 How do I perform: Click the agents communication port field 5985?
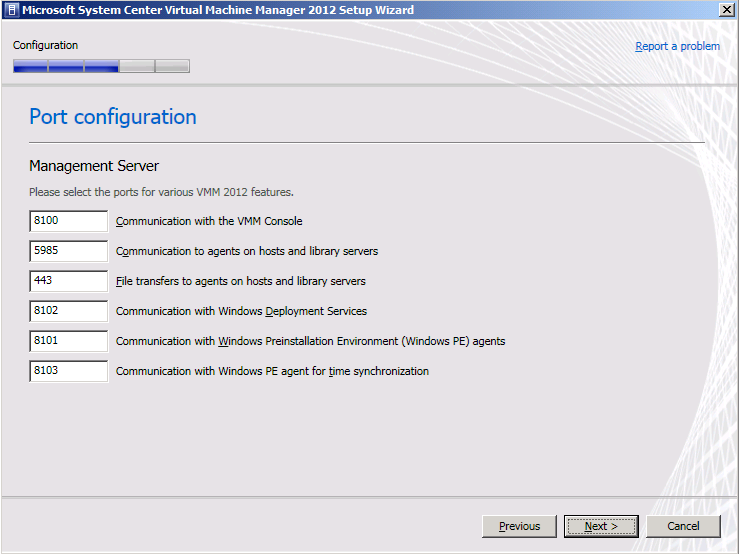point(68,251)
